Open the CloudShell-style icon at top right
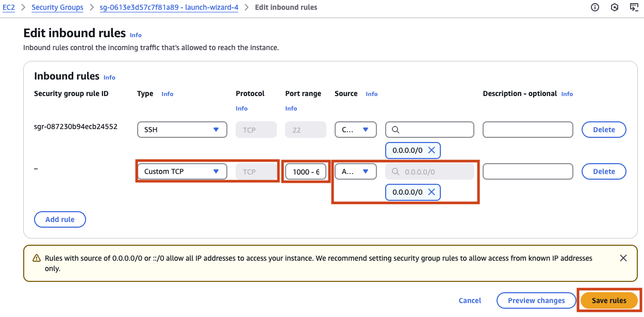Viewport: 644px width, 317px height. (634, 7)
